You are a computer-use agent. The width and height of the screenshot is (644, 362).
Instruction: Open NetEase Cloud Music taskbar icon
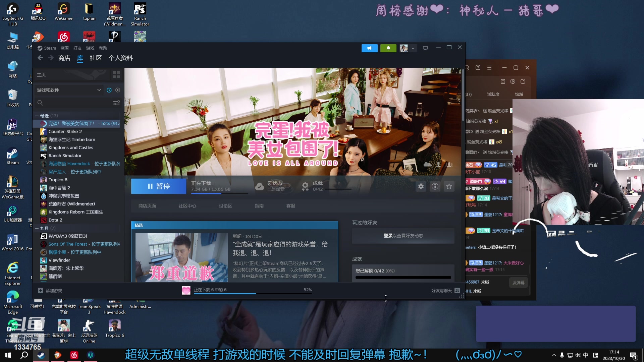(74, 355)
